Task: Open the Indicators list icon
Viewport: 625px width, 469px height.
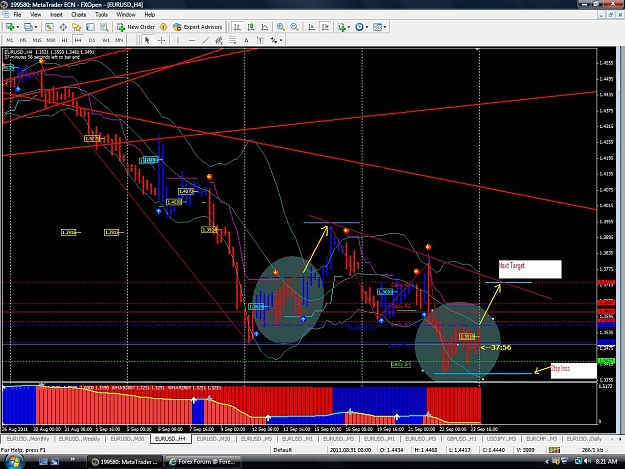Action: click(x=341, y=27)
